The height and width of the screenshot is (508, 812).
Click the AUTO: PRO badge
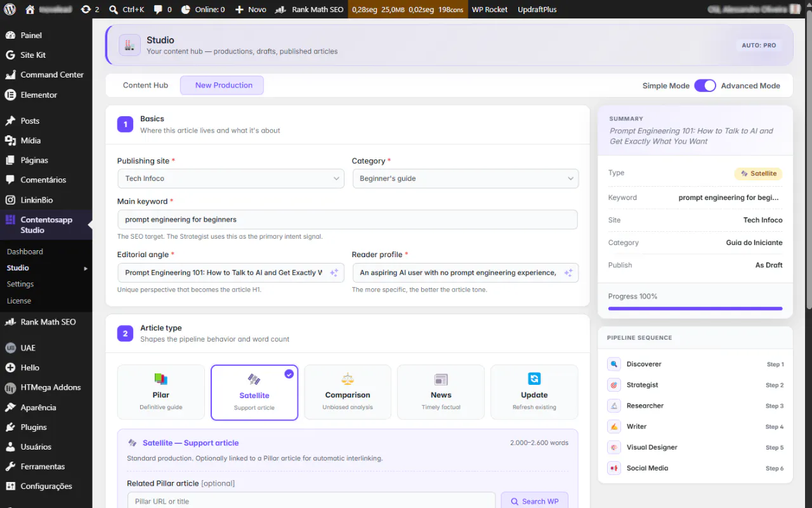tap(759, 46)
